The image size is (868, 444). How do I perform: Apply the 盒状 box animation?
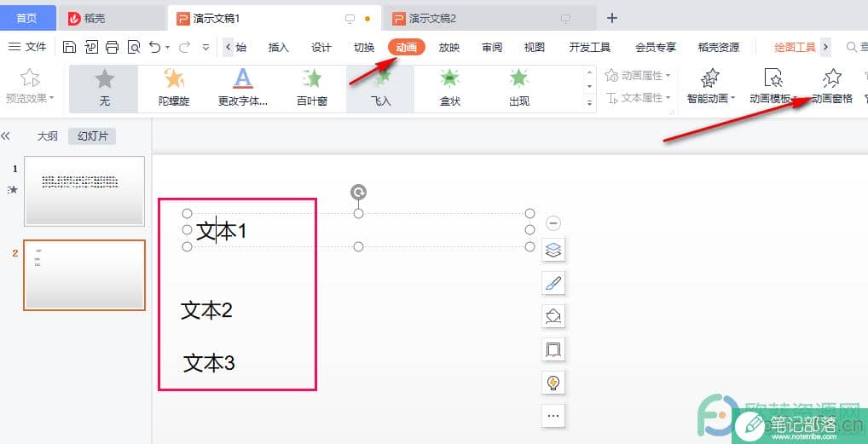449,89
